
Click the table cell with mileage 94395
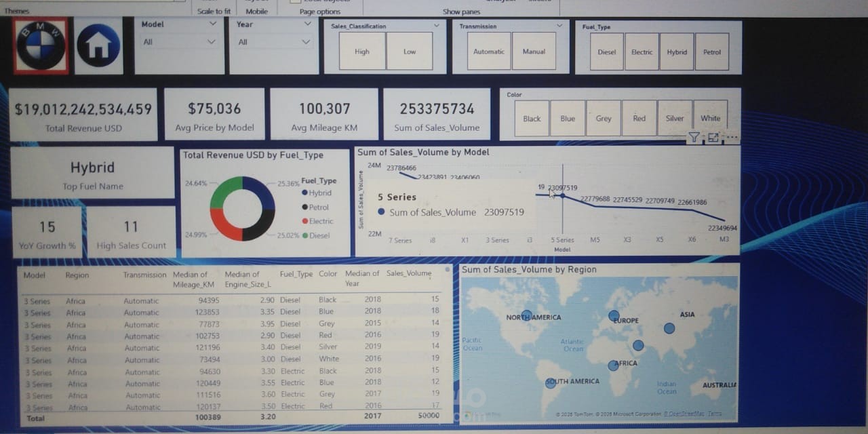point(208,300)
